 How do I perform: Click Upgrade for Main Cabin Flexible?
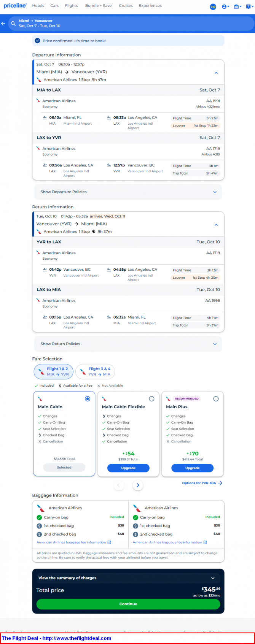(128, 468)
